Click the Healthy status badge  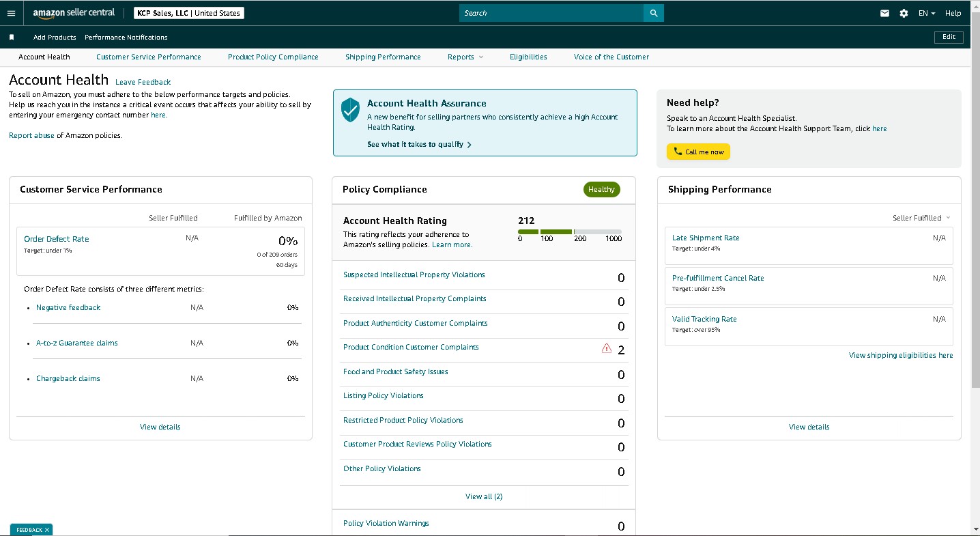602,189
